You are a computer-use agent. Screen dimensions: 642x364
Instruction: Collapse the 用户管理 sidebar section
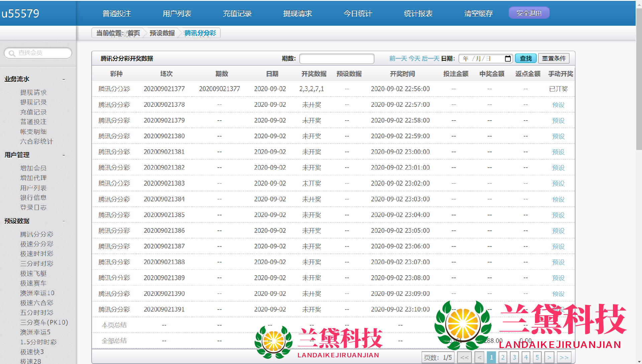coord(64,155)
